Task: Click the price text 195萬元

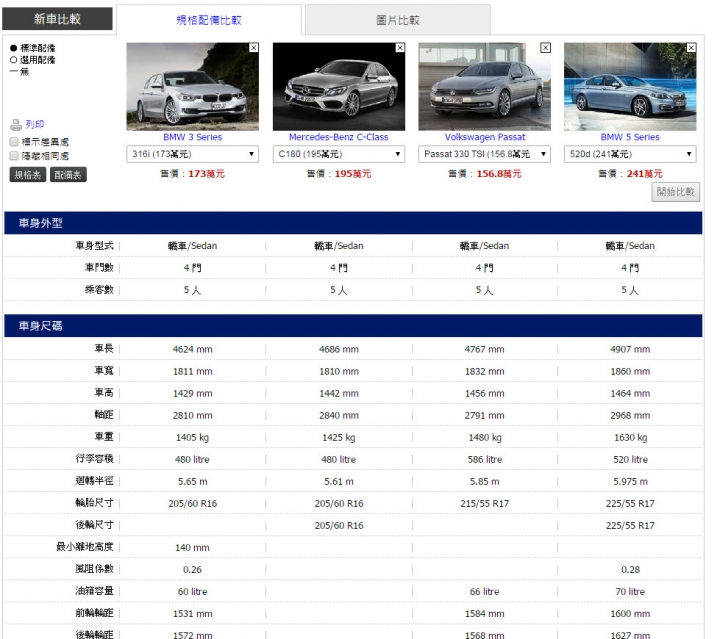Action: point(353,174)
